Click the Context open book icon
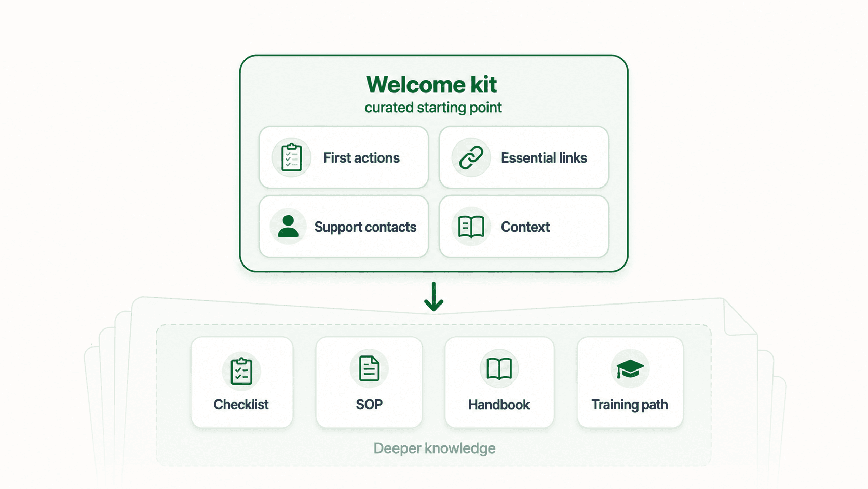The image size is (868, 489). click(x=471, y=227)
